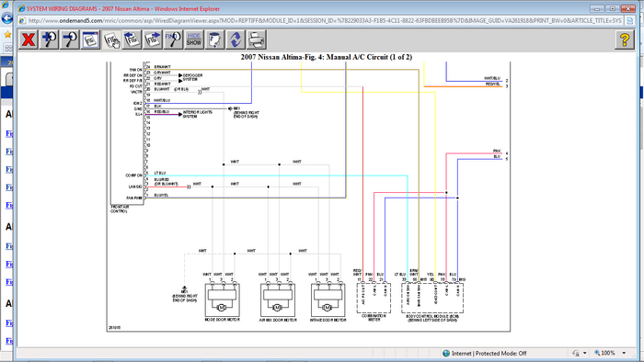Click the LT BLU wire label at COMP ON
Image resolution: width=644 pixels, height=362 pixels.
coord(160,173)
